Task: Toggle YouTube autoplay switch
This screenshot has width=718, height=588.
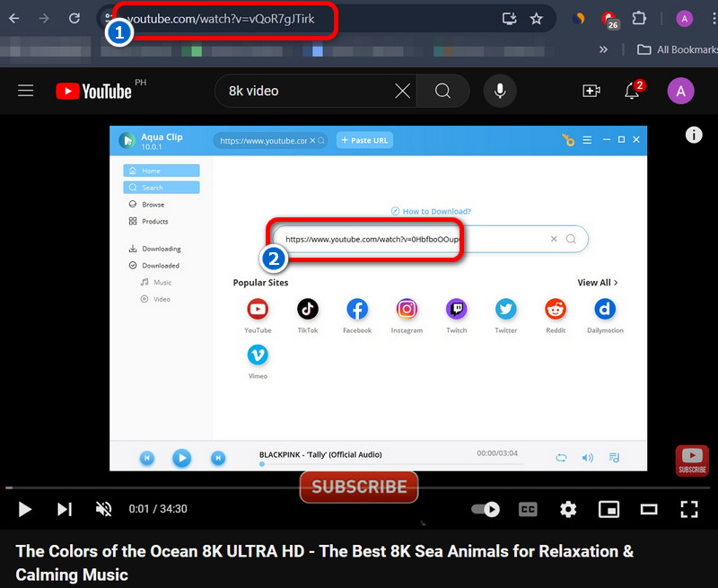Action: pos(486,509)
